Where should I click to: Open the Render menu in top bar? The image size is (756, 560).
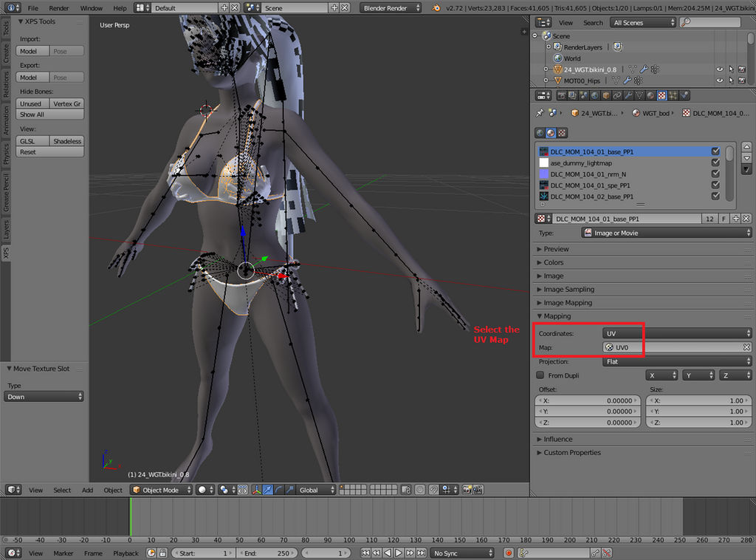pos(59,8)
